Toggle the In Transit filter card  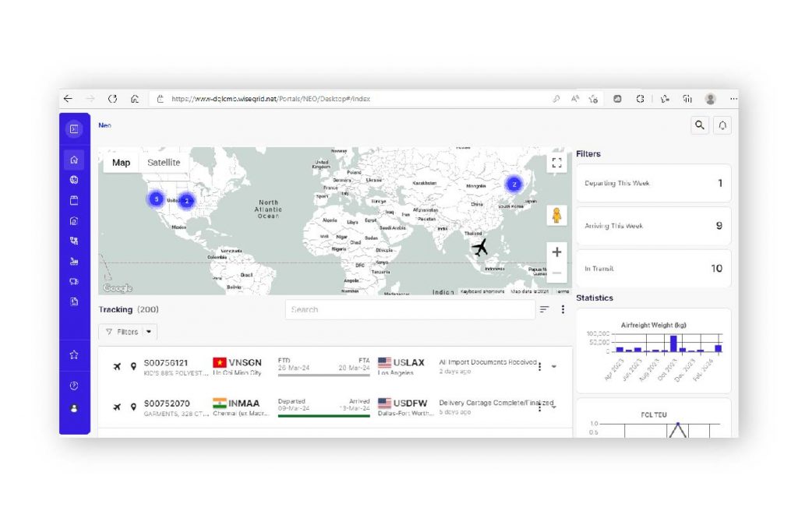(x=653, y=269)
